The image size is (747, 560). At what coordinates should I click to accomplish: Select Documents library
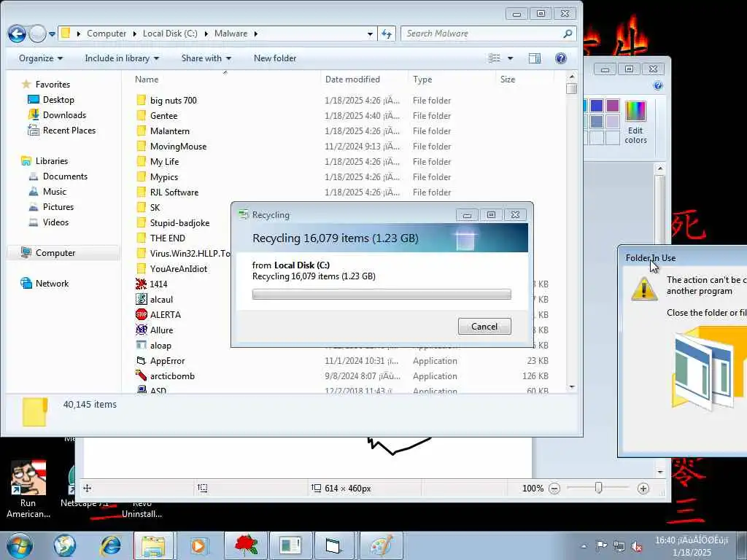[x=58, y=176]
